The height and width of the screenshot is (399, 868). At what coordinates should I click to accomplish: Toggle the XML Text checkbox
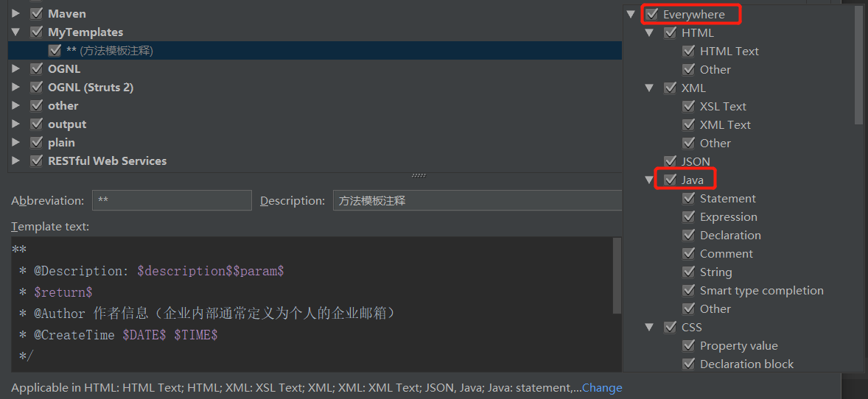pos(688,124)
